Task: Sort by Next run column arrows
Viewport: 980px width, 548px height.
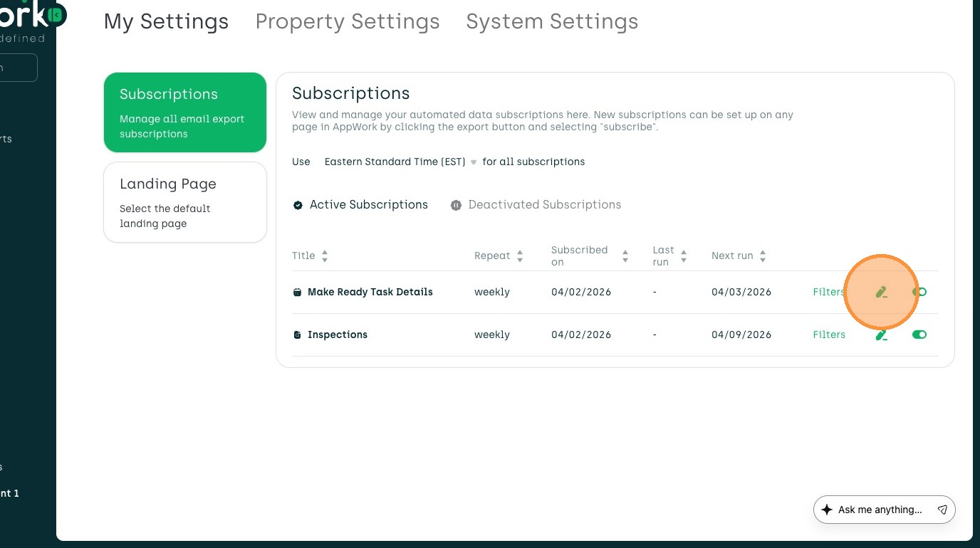Action: click(x=763, y=256)
